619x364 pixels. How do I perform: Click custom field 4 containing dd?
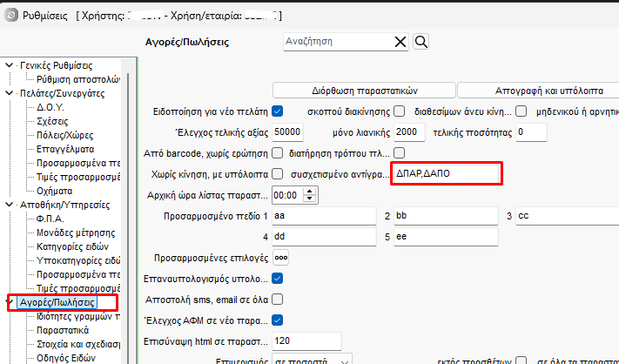pyautogui.click(x=324, y=237)
